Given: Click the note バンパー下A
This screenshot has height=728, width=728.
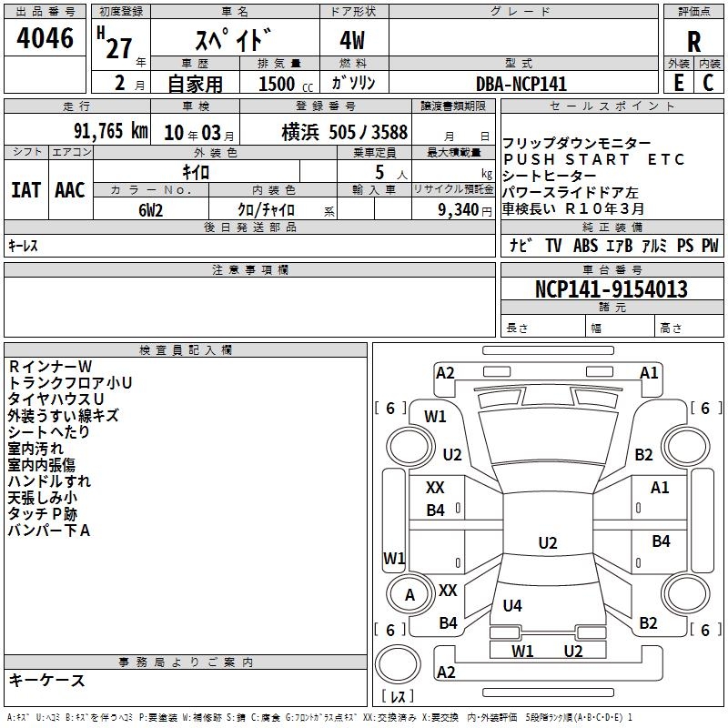Looking at the screenshot, I should [x=49, y=531].
